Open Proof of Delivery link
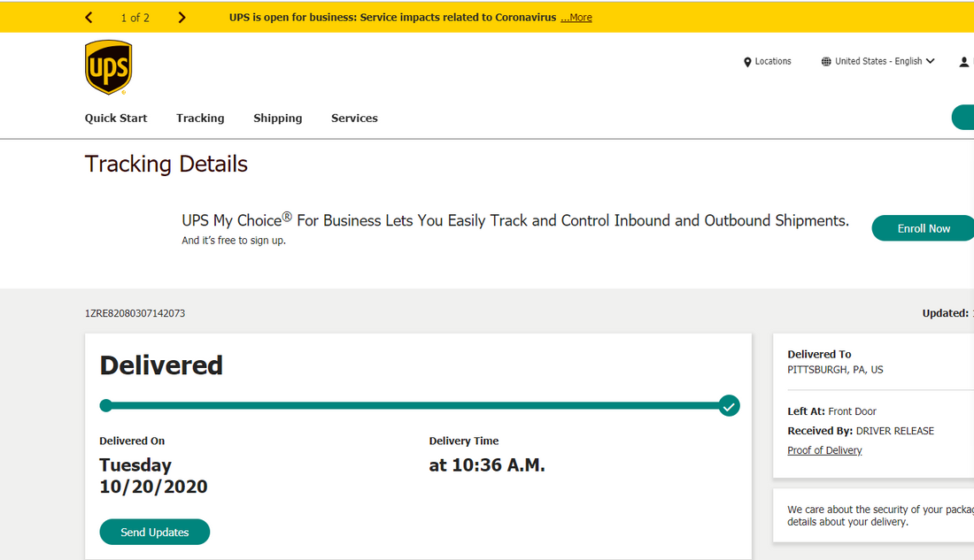Viewport: 974px width, 560px height. pos(824,450)
